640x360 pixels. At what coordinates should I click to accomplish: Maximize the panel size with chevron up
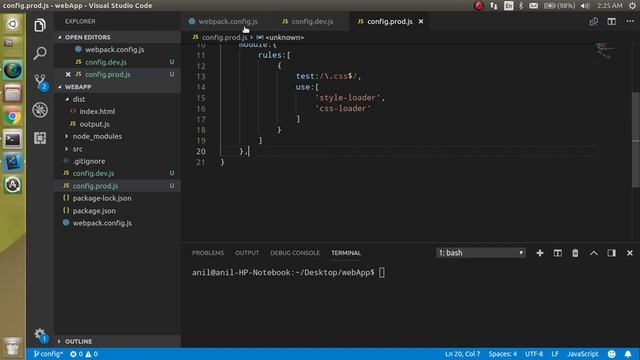593,253
